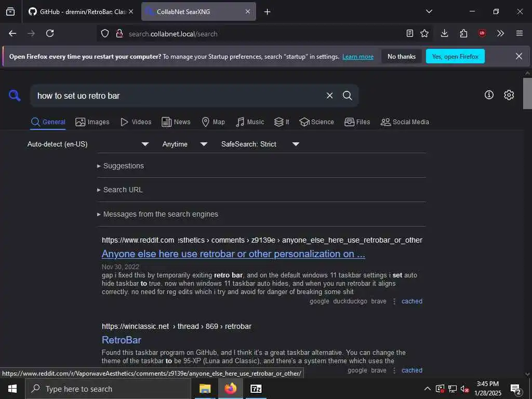The width and height of the screenshot is (532, 399).
Task: Select the It search category
Action: click(282, 122)
